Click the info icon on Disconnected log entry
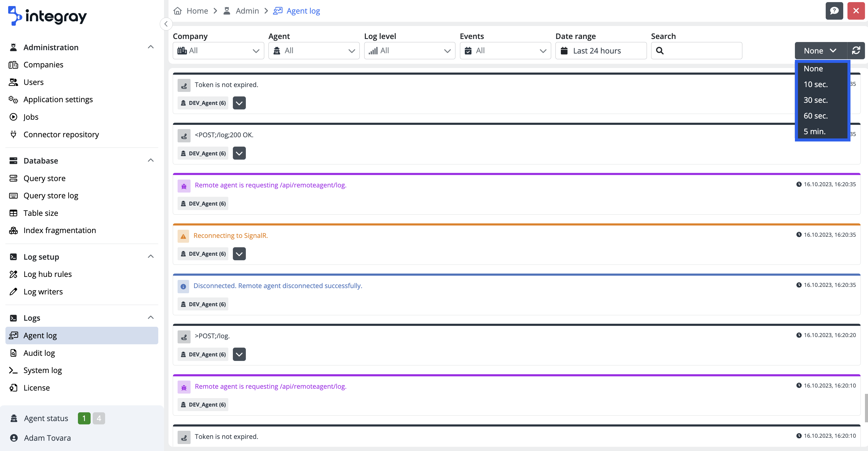The height and width of the screenshot is (451, 868). point(183,286)
